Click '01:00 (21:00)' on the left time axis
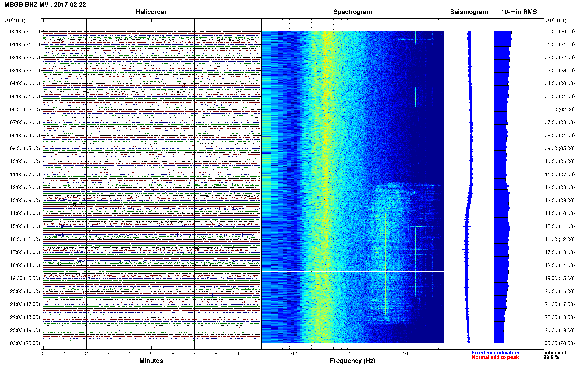The image size is (588, 368). point(25,45)
